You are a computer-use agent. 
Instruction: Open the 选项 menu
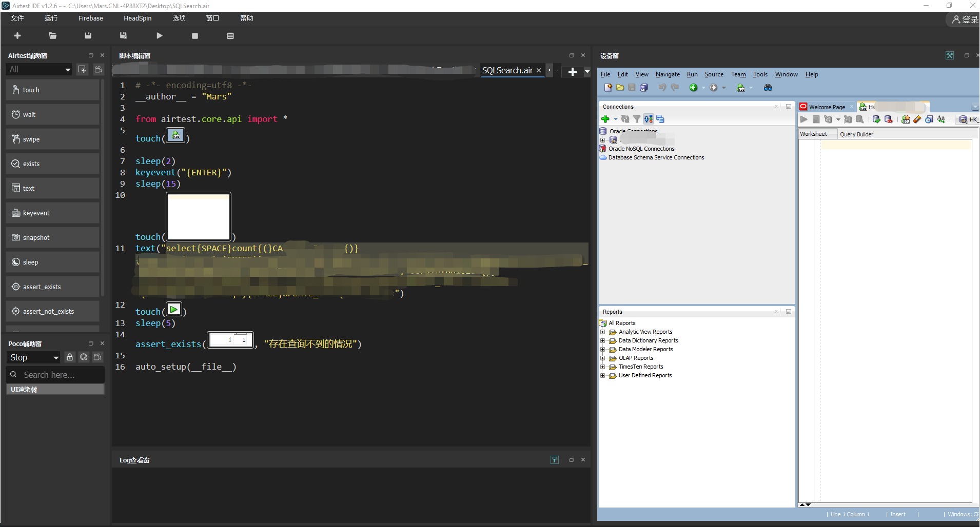(x=179, y=18)
